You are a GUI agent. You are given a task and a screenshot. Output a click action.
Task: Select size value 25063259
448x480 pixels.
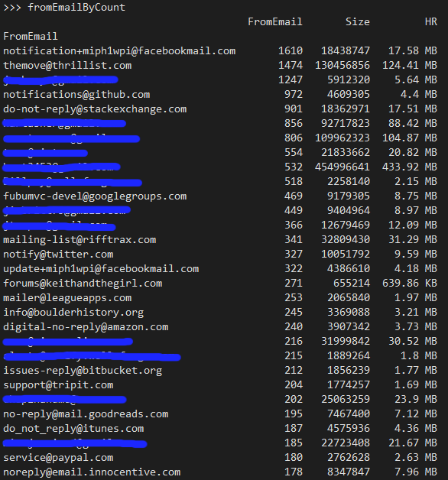346,400
